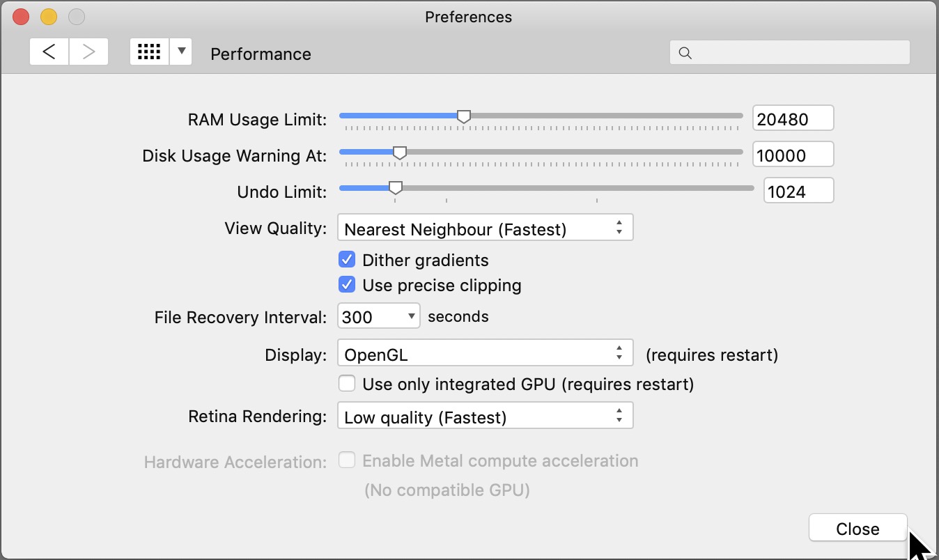Open the Retina Rendering dropdown
Screen dimensions: 939x560
485,417
